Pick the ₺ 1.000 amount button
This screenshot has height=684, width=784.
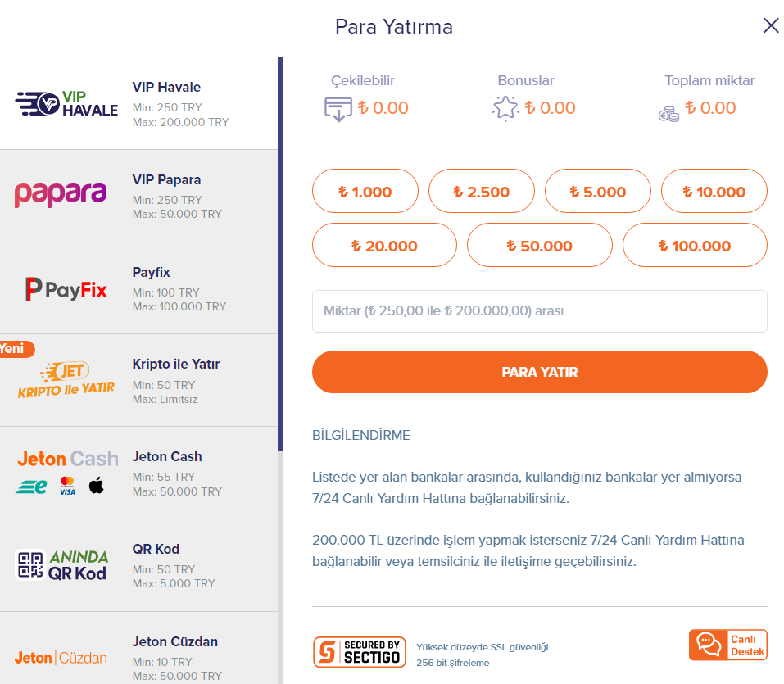tap(365, 191)
